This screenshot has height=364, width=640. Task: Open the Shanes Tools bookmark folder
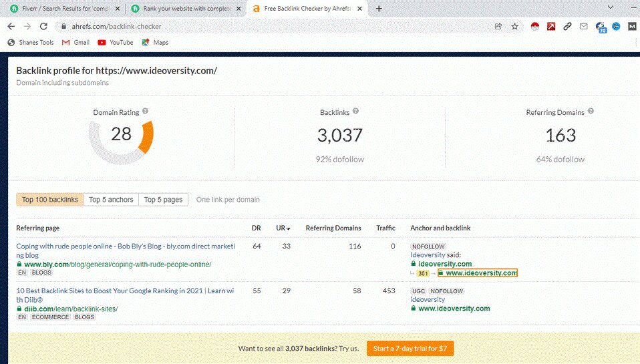[x=31, y=42]
